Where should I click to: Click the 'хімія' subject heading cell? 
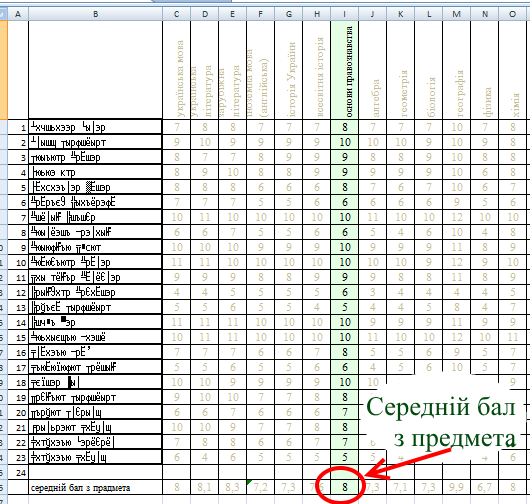[x=512, y=70]
